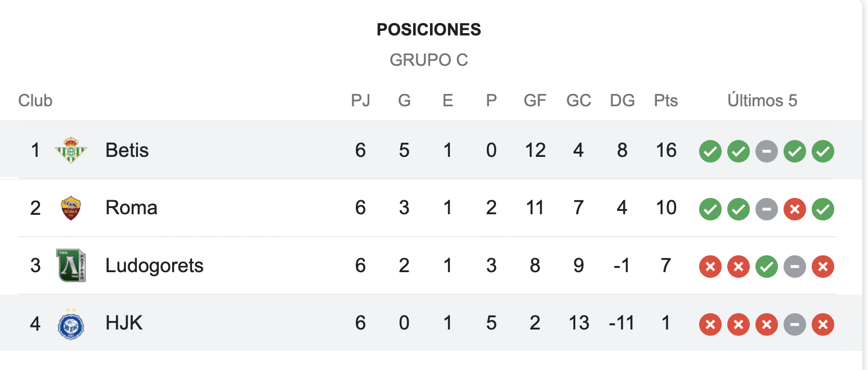Click Ludogorets's gray draw result icon
The image size is (868, 370).
pyautogui.click(x=795, y=267)
